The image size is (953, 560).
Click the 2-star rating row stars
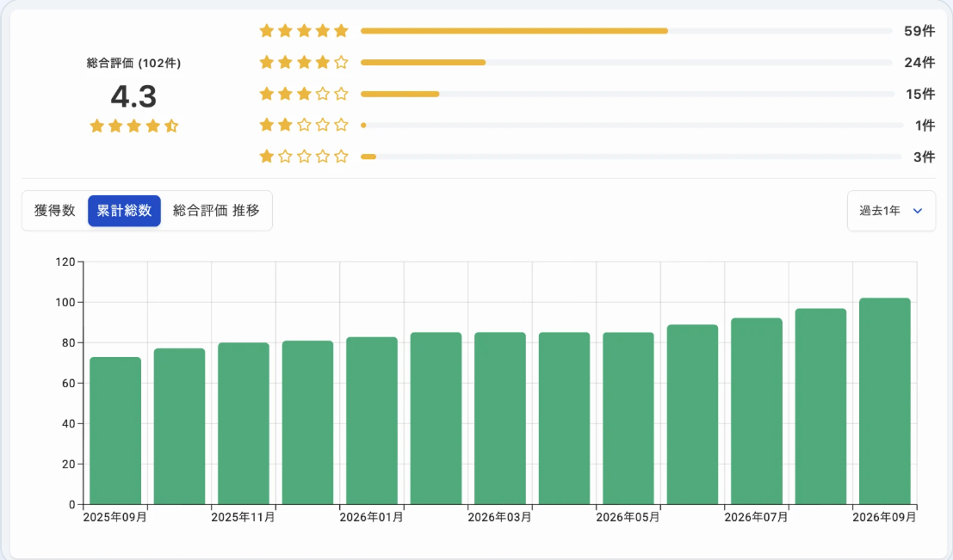[x=304, y=125]
